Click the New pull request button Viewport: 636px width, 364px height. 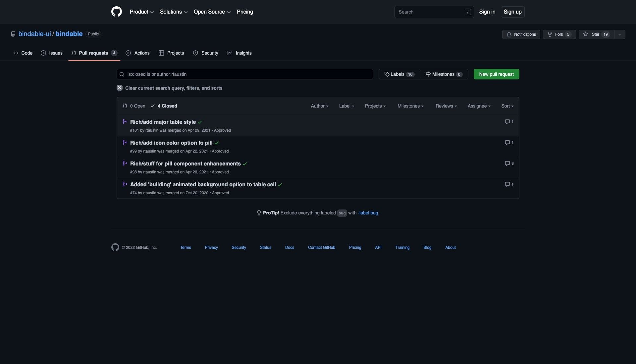(x=496, y=74)
